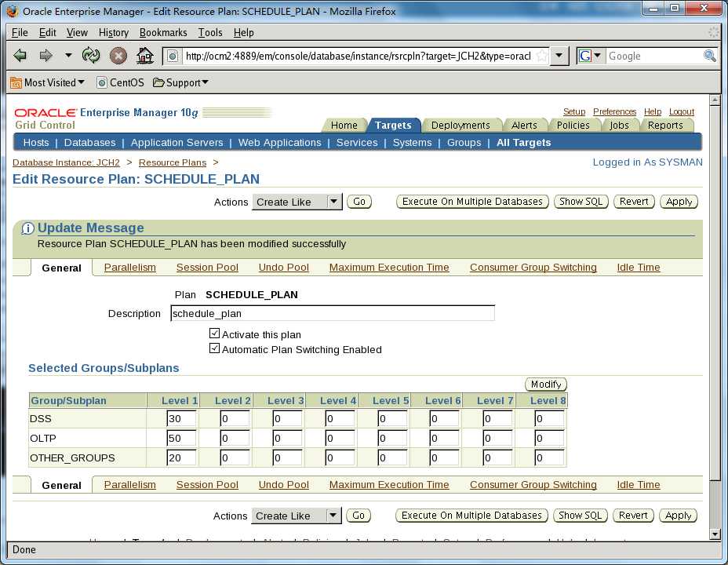Click the search magnifier icon
Screen dimensions: 728x565
click(x=709, y=56)
